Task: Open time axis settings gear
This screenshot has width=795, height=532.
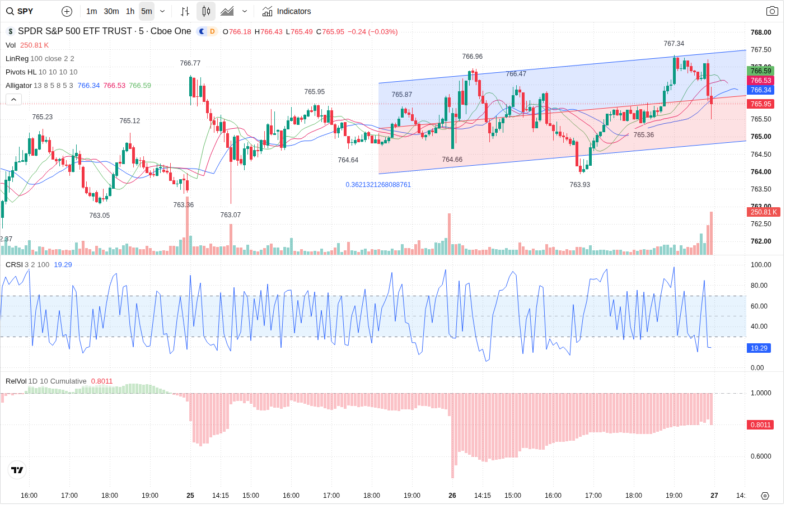Action: point(765,496)
